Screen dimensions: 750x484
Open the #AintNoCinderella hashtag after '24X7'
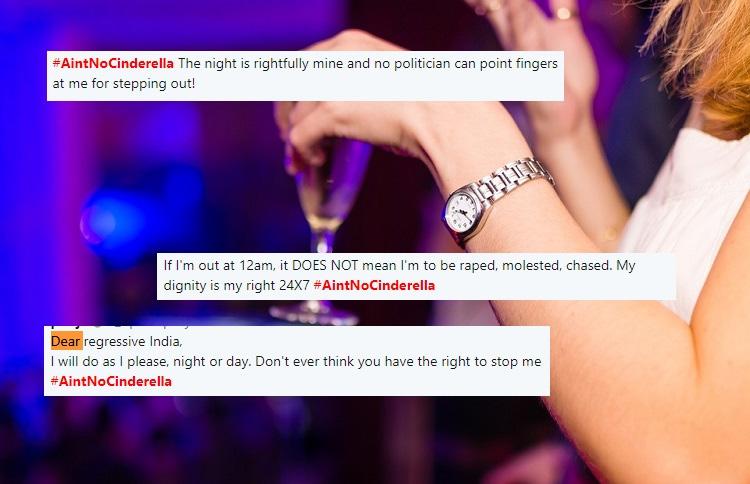click(374, 286)
